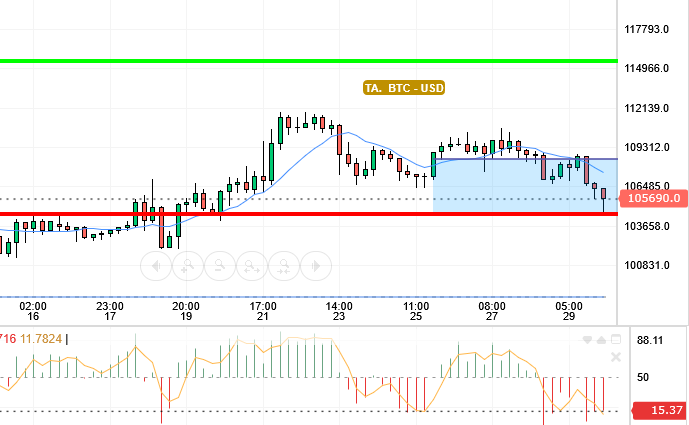Select the red support line
The width and height of the screenshot is (689, 425).
(308, 214)
